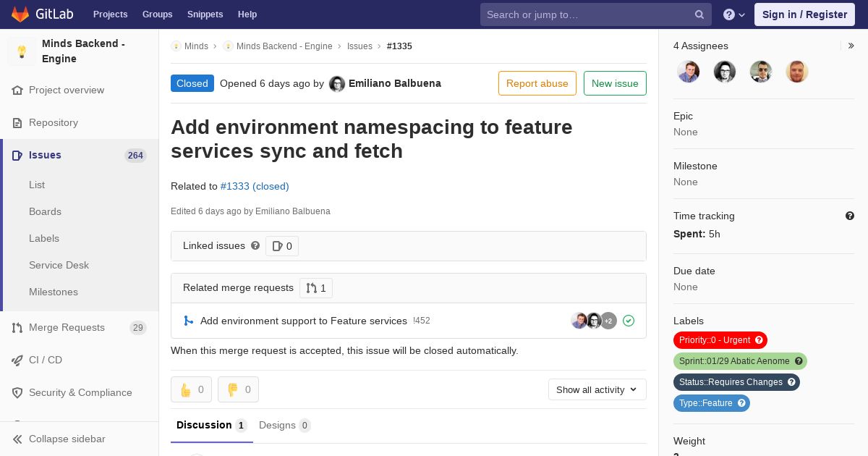Click the search magnifier icon

click(x=699, y=14)
